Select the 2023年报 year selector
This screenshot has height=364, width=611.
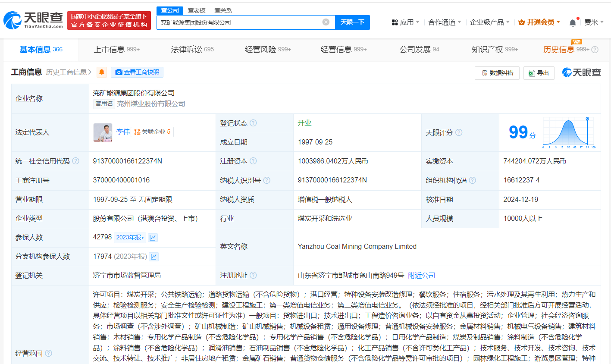(130, 237)
